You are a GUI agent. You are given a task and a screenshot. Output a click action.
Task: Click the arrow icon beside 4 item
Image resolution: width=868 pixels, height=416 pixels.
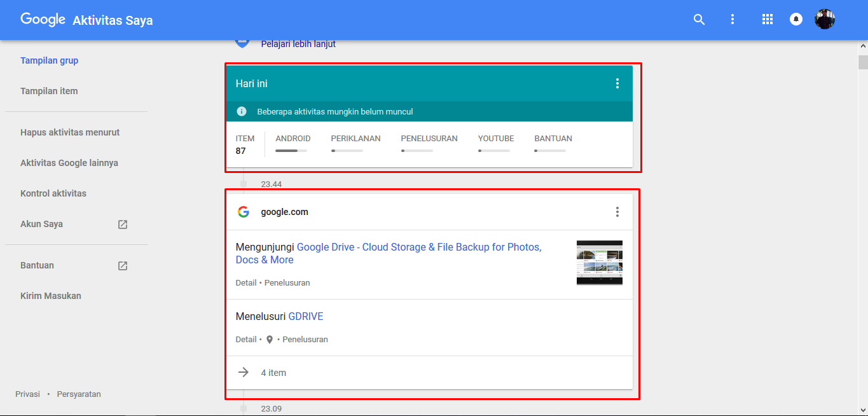pyautogui.click(x=243, y=373)
